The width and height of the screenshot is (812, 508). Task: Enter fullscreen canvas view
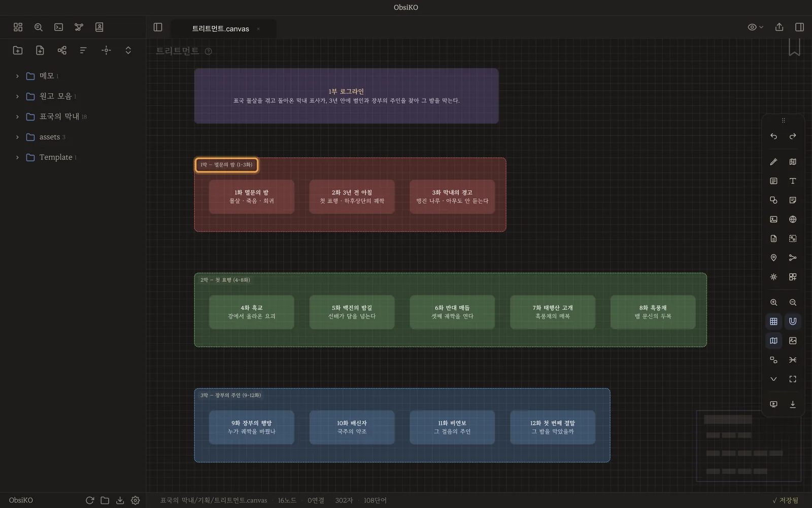tap(793, 379)
